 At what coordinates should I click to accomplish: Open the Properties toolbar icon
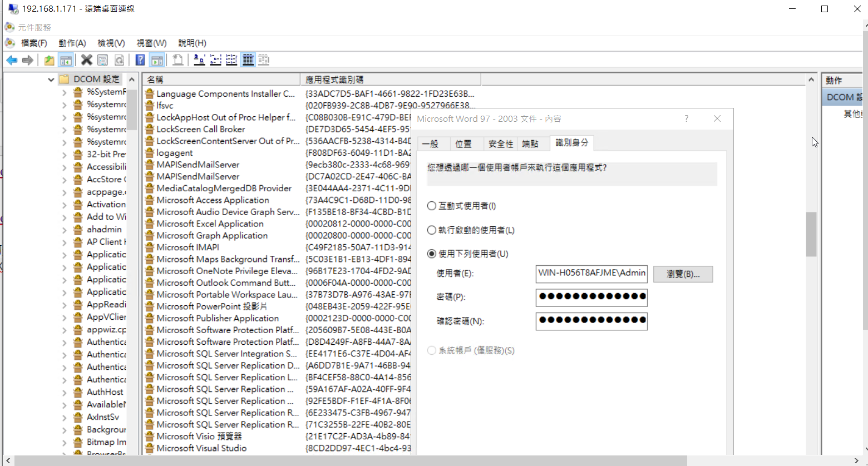[x=102, y=60]
